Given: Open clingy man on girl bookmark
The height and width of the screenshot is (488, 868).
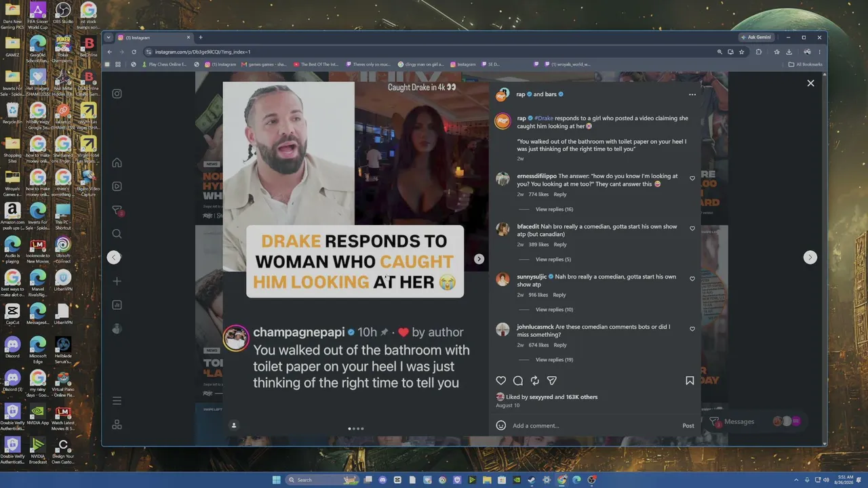Looking at the screenshot, I should (x=421, y=64).
